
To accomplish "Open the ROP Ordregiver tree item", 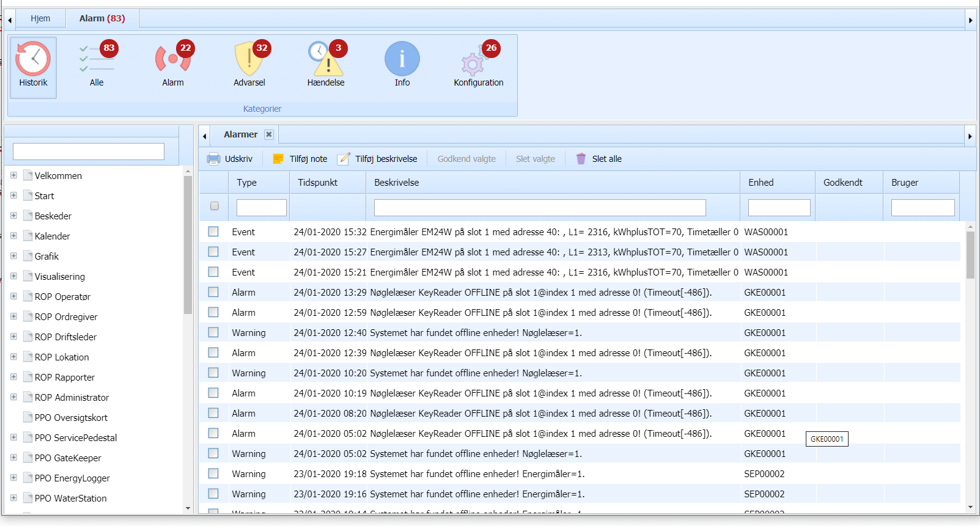I will (x=66, y=316).
